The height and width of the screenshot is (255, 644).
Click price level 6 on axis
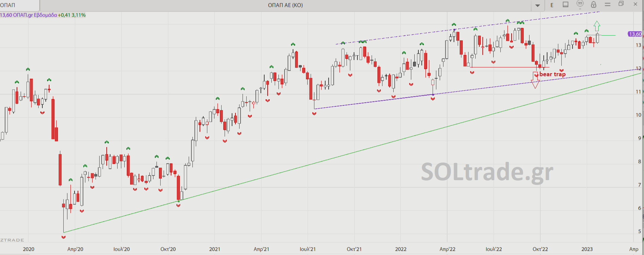tap(640, 208)
